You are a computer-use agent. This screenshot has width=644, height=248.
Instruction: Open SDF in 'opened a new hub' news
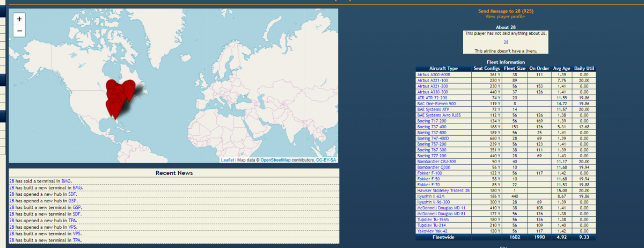(x=72, y=194)
